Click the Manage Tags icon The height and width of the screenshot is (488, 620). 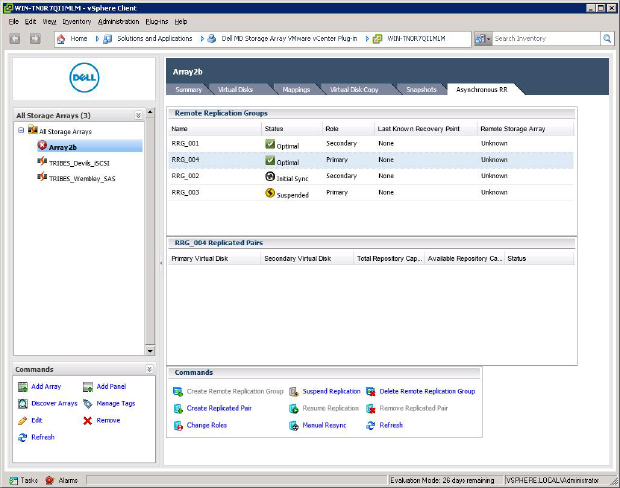(88, 403)
